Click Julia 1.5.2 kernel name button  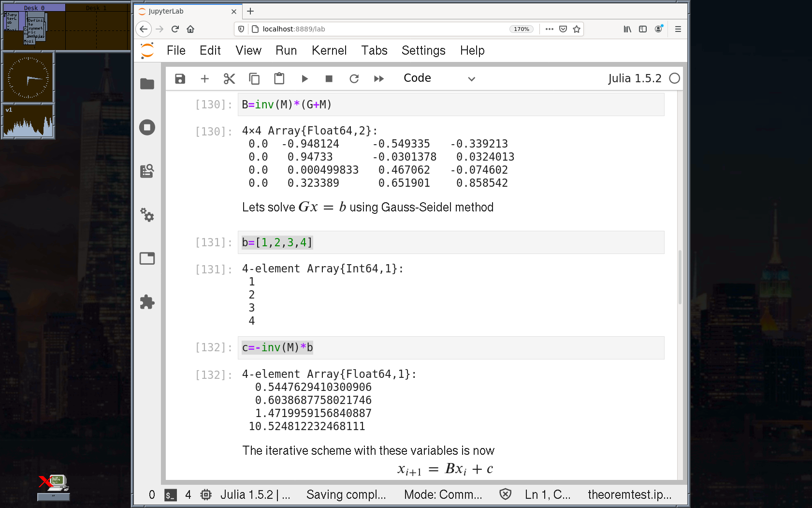point(634,78)
